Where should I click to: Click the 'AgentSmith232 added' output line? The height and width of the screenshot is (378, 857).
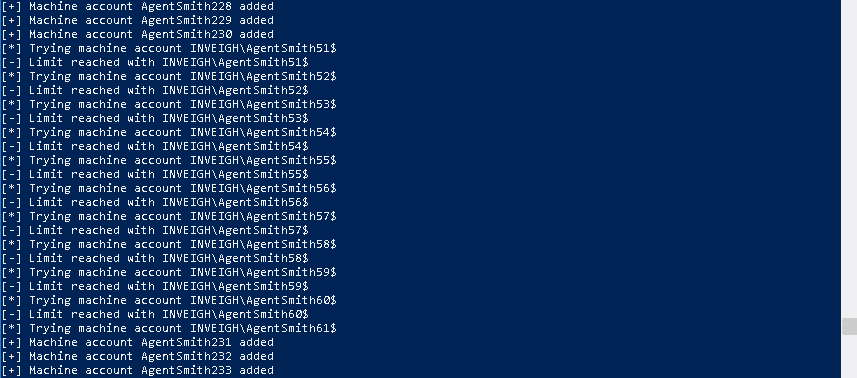(138, 357)
